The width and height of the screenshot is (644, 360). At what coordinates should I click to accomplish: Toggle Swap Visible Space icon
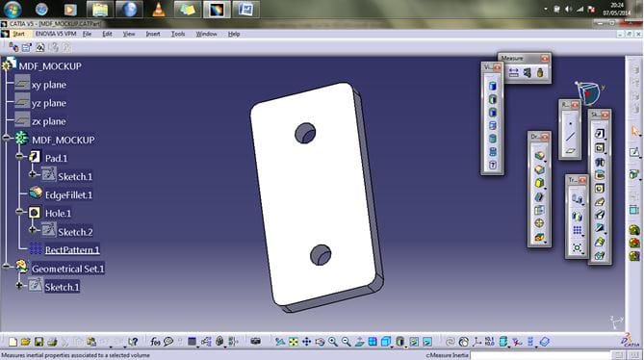[427, 342]
